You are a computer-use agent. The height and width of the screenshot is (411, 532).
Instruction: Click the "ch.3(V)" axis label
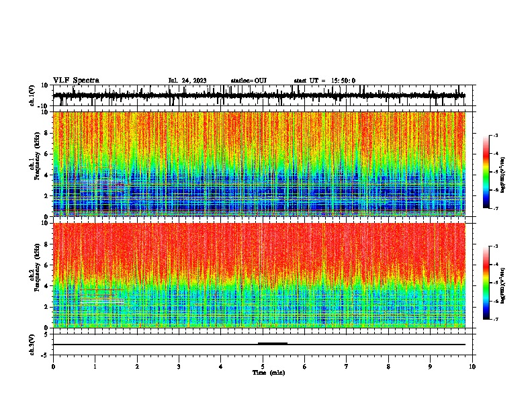32,345
